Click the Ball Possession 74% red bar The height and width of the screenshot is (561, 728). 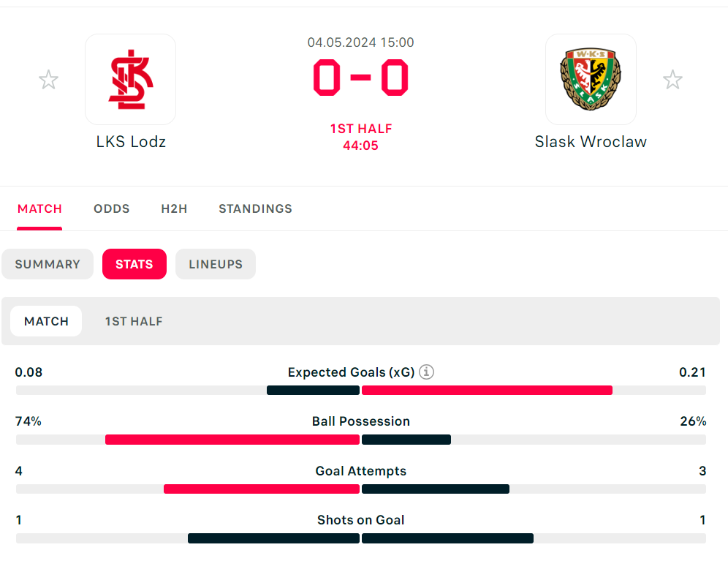tap(232, 440)
